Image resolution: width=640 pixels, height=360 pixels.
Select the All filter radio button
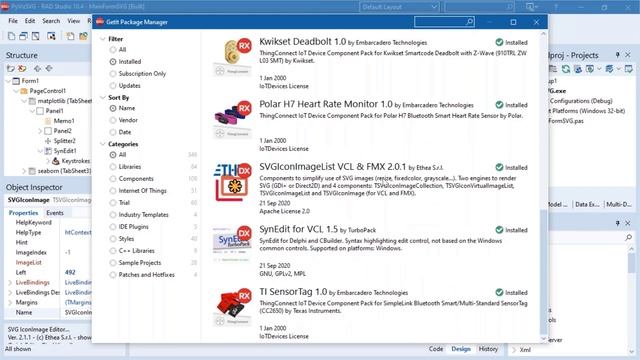(113, 50)
